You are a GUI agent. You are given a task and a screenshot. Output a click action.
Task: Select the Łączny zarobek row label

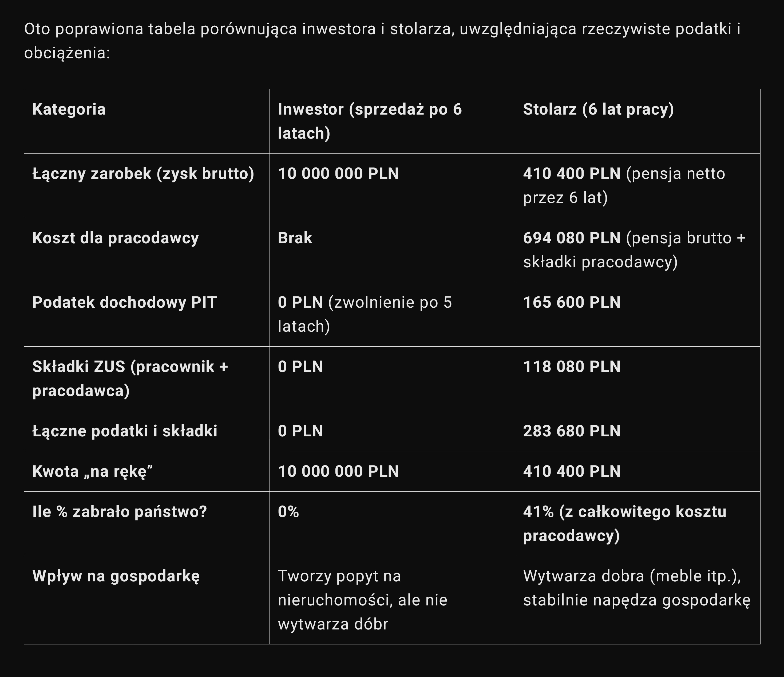[x=143, y=174]
